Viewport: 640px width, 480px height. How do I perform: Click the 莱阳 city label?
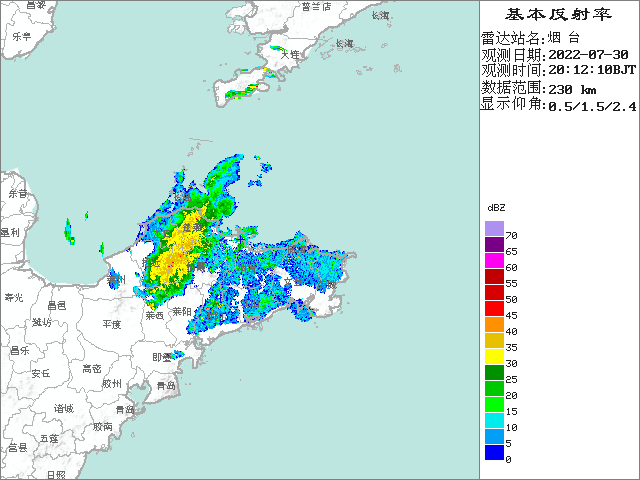coord(182,312)
